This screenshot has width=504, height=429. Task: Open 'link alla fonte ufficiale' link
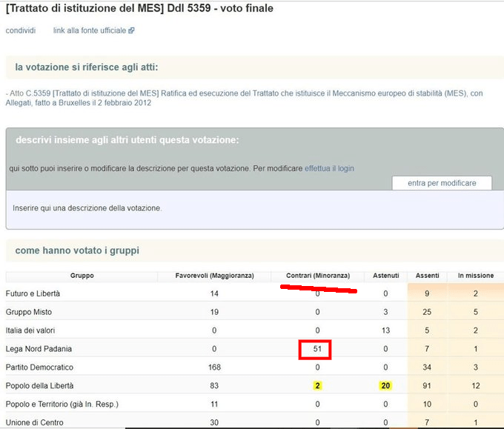point(90,30)
